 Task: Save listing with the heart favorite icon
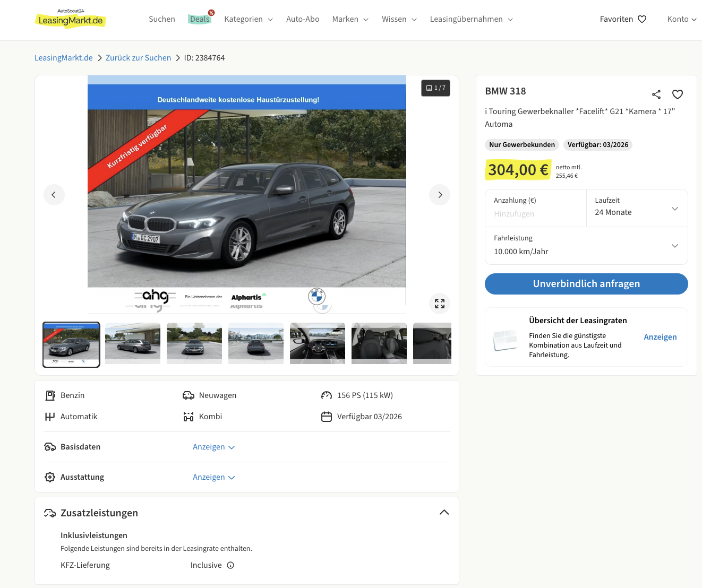pyautogui.click(x=678, y=94)
